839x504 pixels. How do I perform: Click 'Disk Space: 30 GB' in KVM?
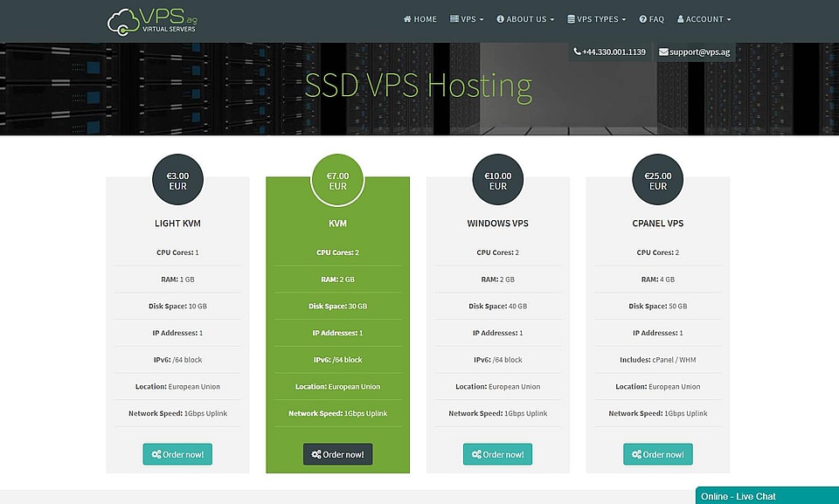point(337,306)
